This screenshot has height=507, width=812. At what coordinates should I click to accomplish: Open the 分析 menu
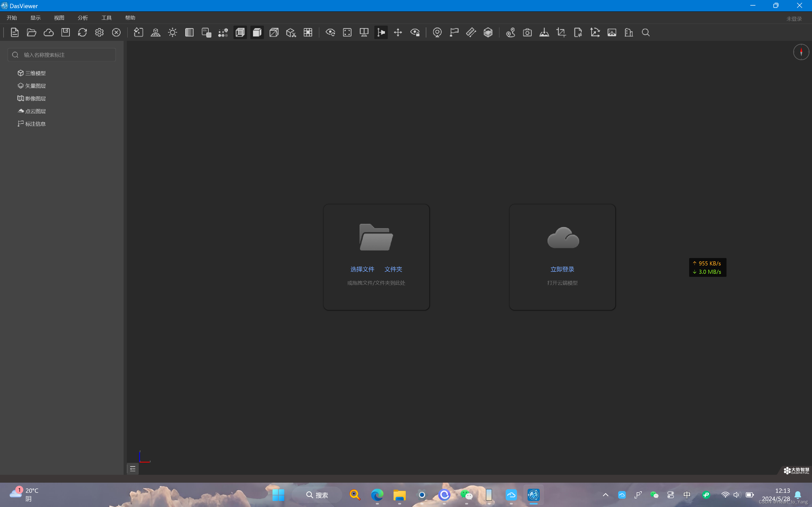(x=82, y=18)
